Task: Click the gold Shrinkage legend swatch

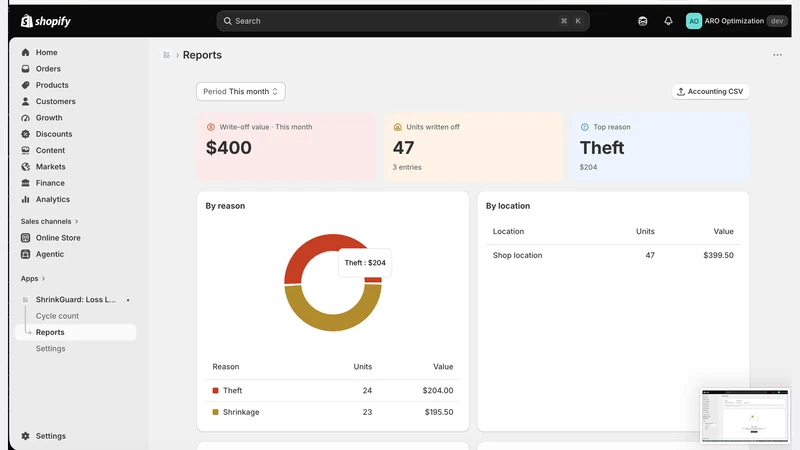Action: click(215, 412)
